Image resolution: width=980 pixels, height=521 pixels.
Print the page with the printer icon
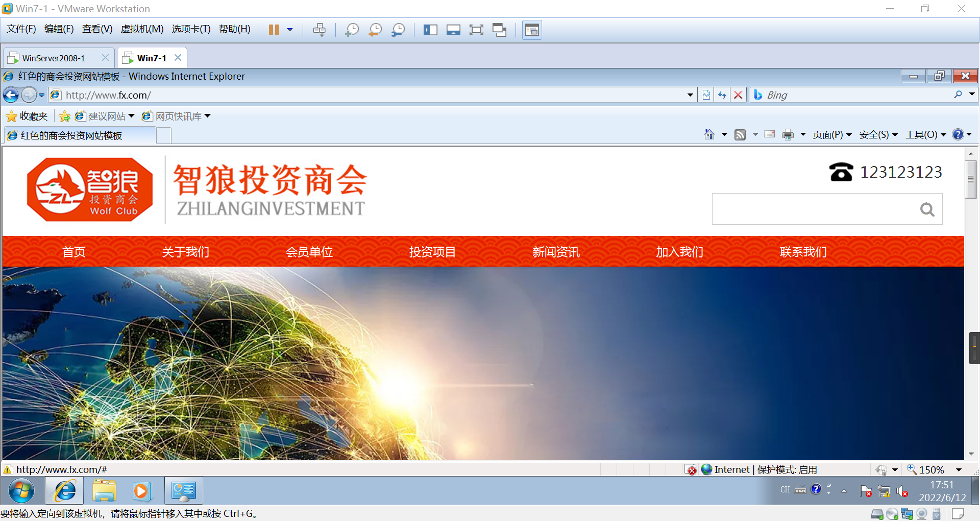(788, 134)
